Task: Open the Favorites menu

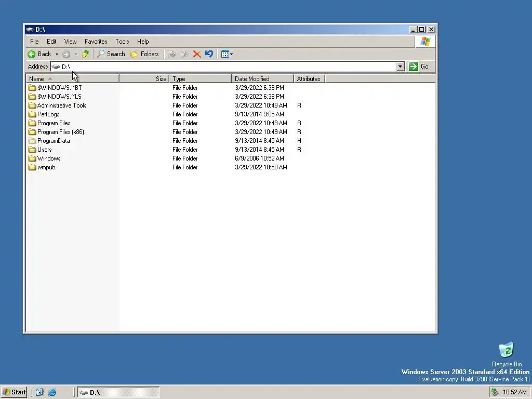Action: (x=96, y=42)
